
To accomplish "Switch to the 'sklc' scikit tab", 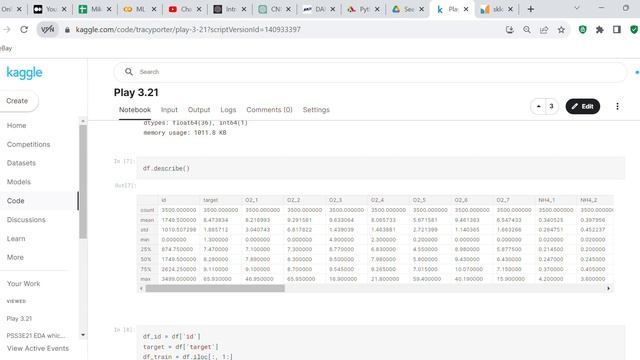I will [x=492, y=9].
